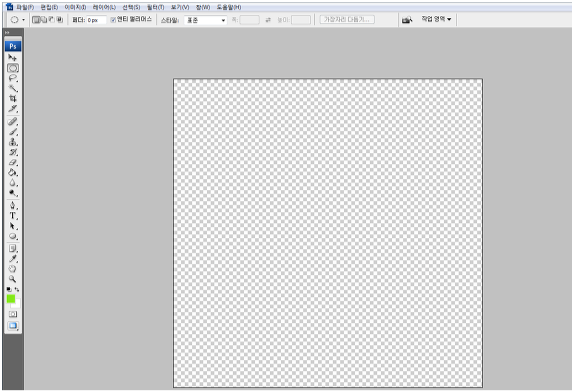574x392 pixels.
Task: Toggle Quick Mask mode
Action: pos(13,314)
